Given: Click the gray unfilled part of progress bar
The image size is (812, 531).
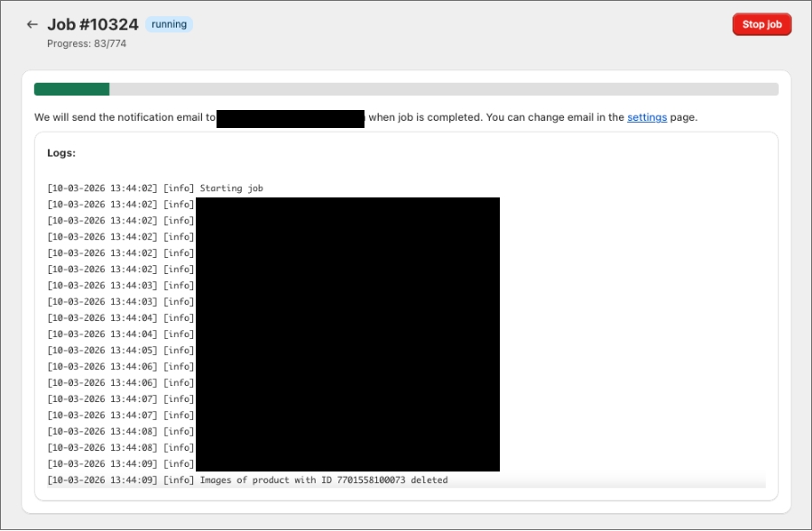Looking at the screenshot, I should [x=442, y=89].
